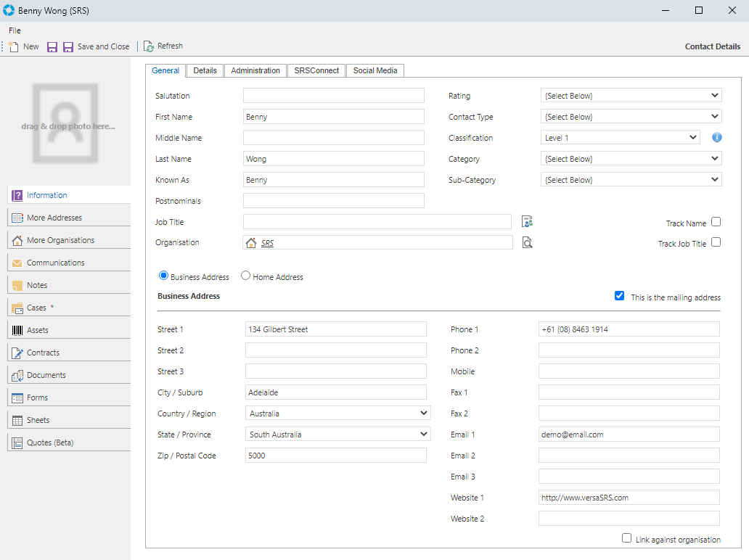
Task: Expand the State / Province dropdown
Action: pyautogui.click(x=337, y=434)
